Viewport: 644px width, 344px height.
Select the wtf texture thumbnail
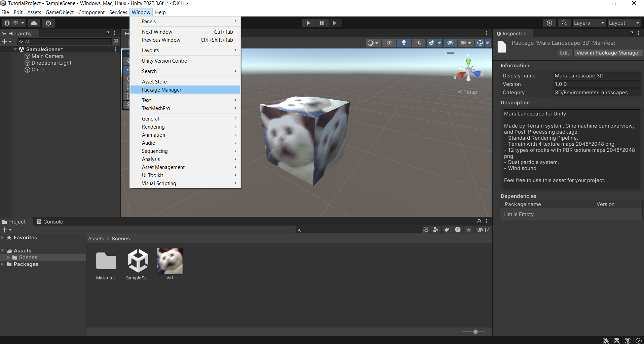pyautogui.click(x=170, y=261)
